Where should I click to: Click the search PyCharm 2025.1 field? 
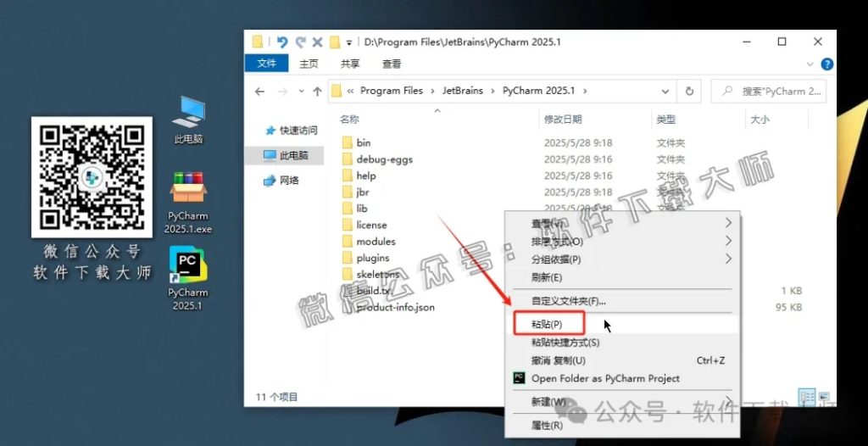point(768,92)
